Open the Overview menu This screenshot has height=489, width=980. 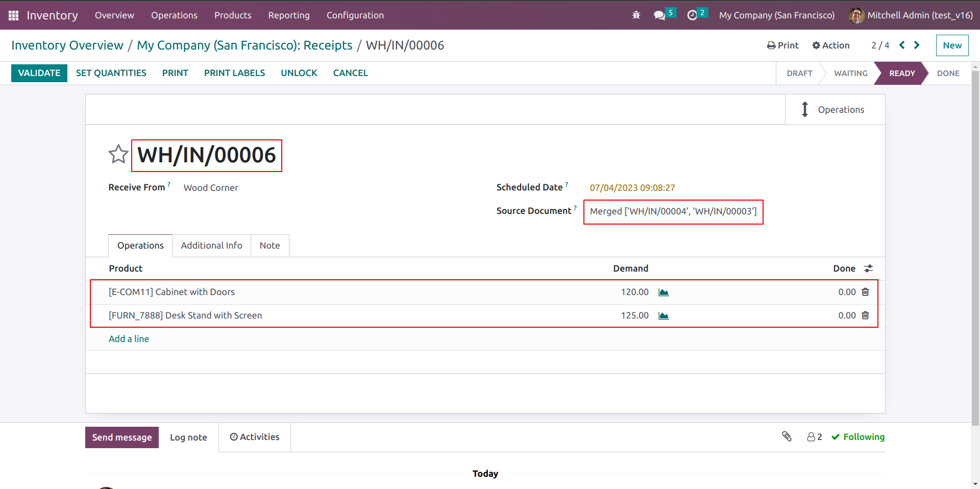pos(114,15)
